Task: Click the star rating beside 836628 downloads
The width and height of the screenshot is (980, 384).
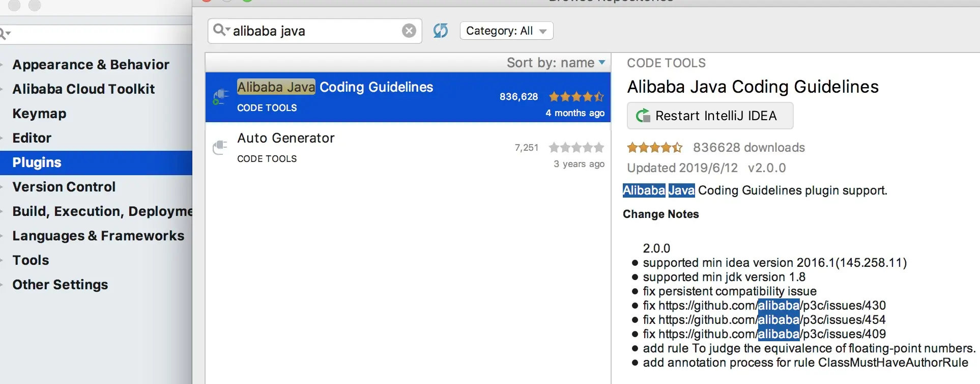Action: 654,148
